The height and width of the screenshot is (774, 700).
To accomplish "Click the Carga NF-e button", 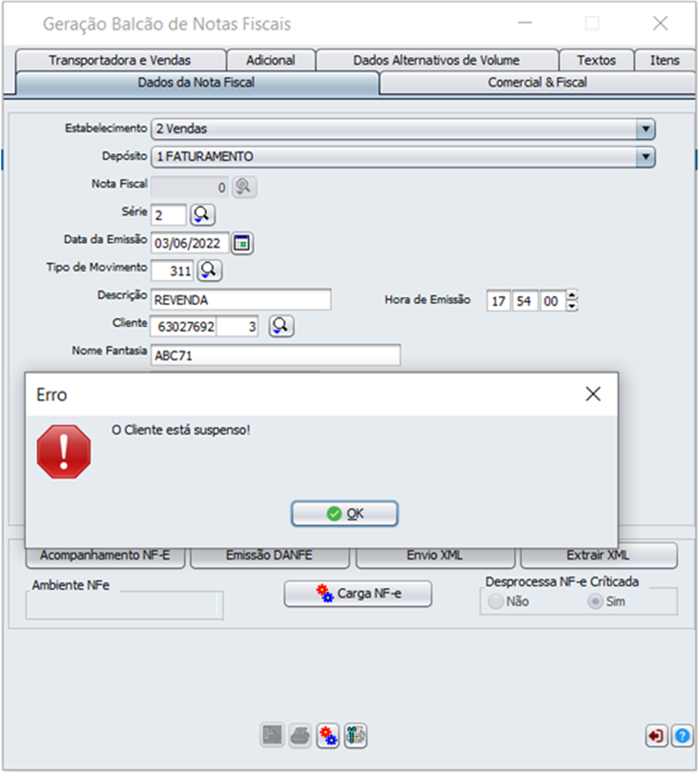I will 357,593.
